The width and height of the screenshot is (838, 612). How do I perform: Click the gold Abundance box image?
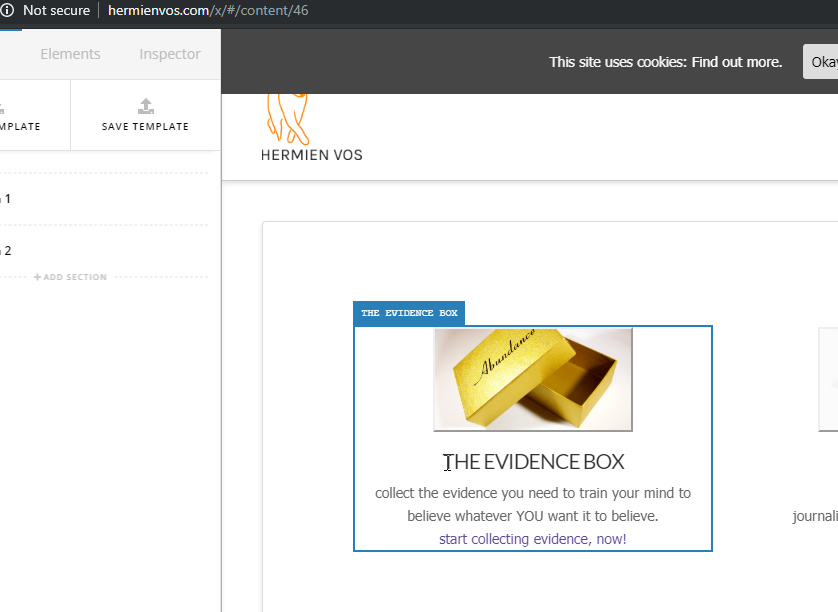pyautogui.click(x=532, y=379)
